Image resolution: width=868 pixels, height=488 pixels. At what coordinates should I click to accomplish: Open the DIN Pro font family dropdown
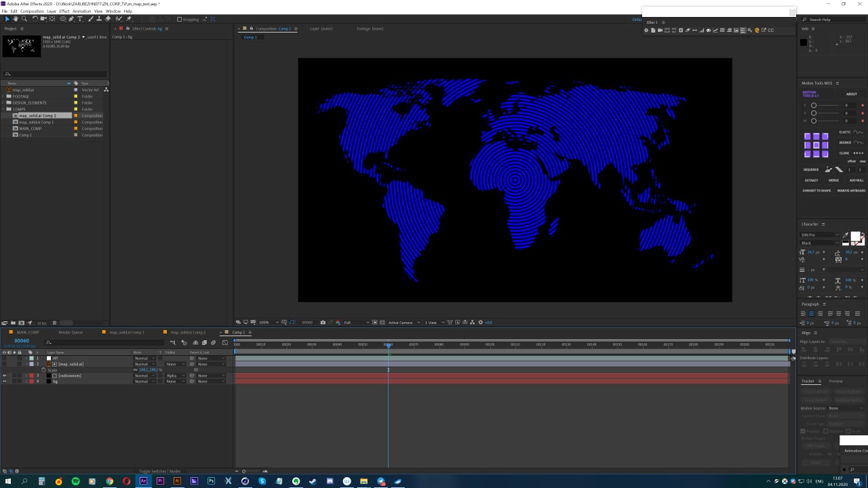[820, 235]
